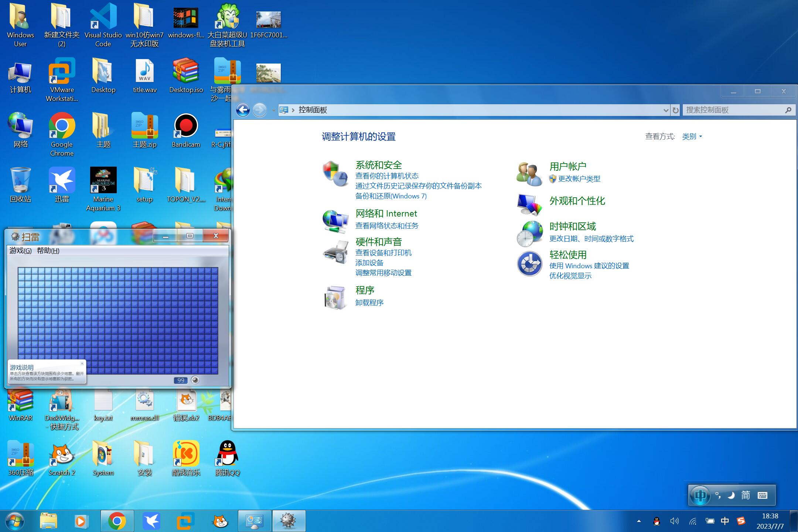Open recent pages dropdown beside forward button
The width and height of the screenshot is (798, 532).
[x=273, y=110]
